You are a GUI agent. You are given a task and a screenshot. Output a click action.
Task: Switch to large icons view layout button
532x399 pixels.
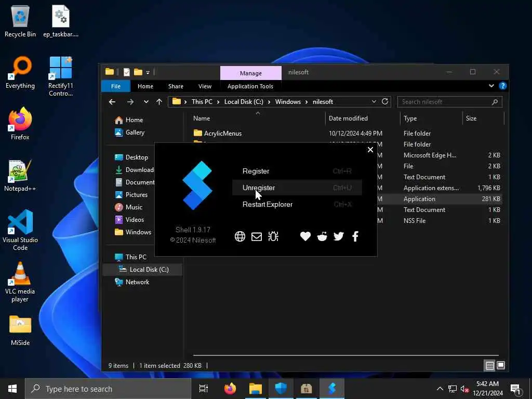pos(500,365)
